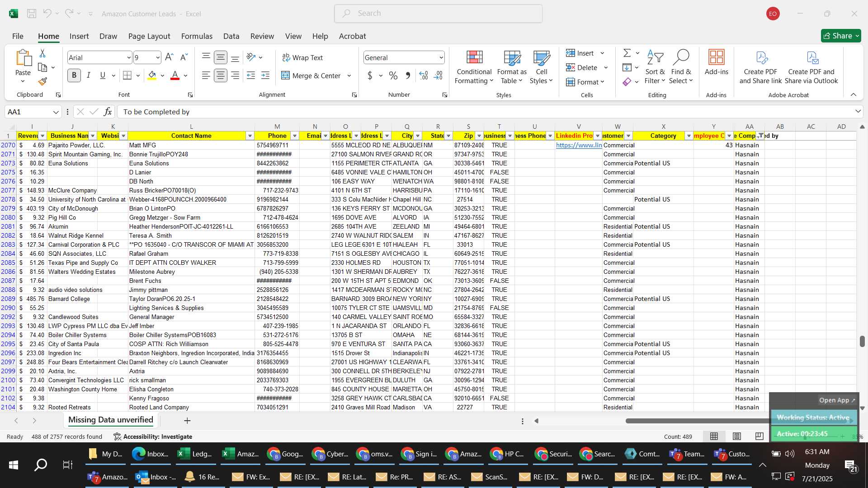Screen dimensions: 868x488
Task: Click the Format Painter brush icon
Action: pos(42,81)
